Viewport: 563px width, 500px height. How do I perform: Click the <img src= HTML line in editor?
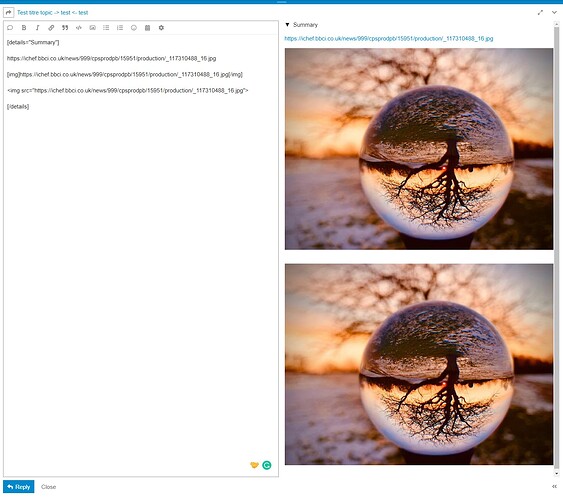pyautogui.click(x=127, y=90)
